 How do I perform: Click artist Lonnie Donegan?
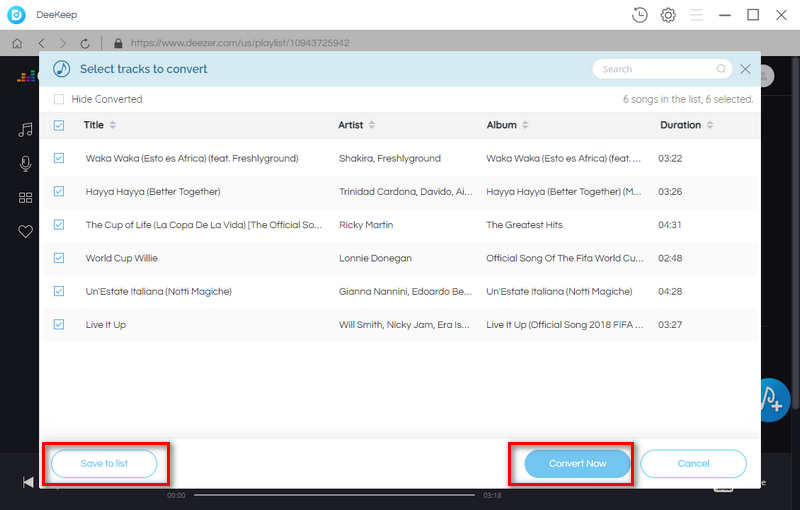pyautogui.click(x=375, y=258)
